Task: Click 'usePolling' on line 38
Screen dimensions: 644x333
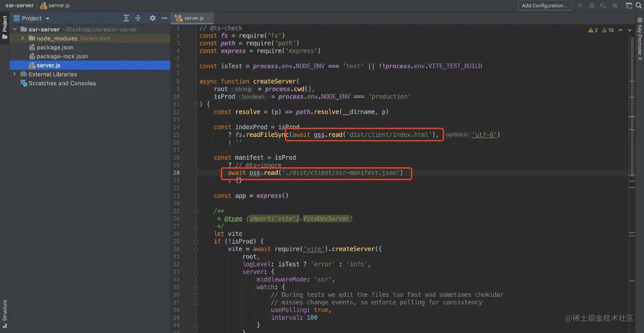Action: pos(289,310)
